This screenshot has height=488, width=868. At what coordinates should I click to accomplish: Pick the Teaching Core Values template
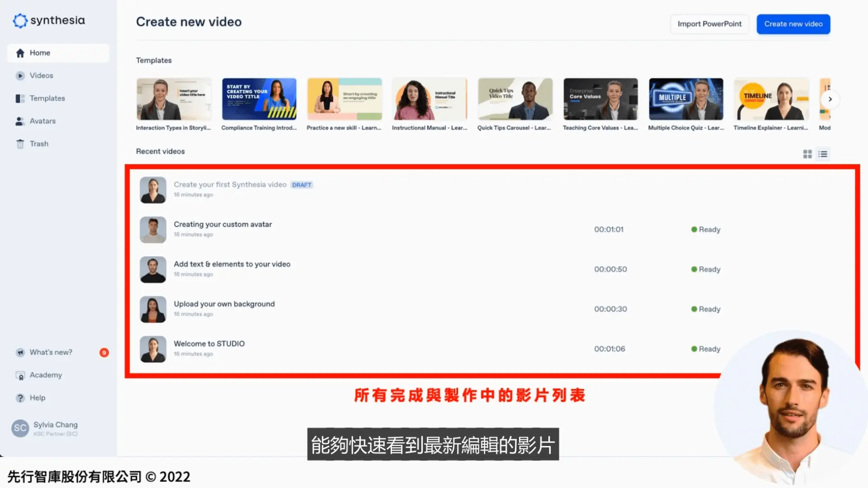[600, 99]
